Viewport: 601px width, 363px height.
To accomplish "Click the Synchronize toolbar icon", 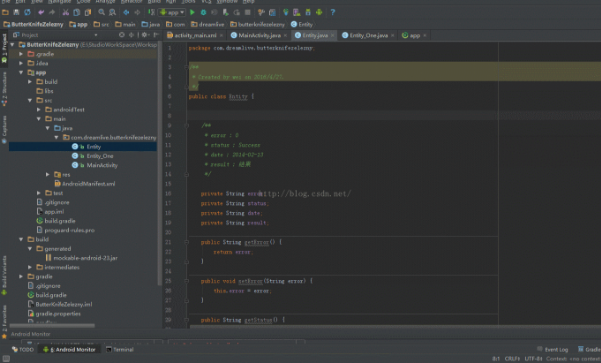I will 27,12.
